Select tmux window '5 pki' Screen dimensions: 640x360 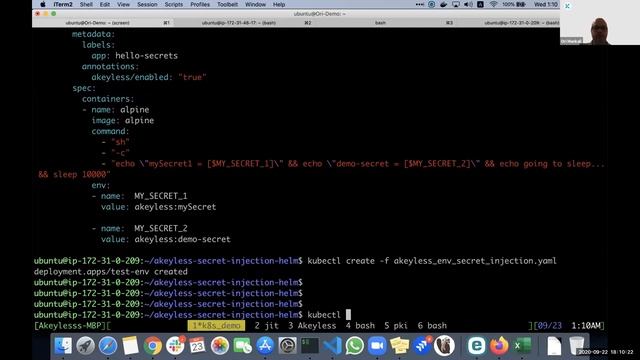[396, 326]
